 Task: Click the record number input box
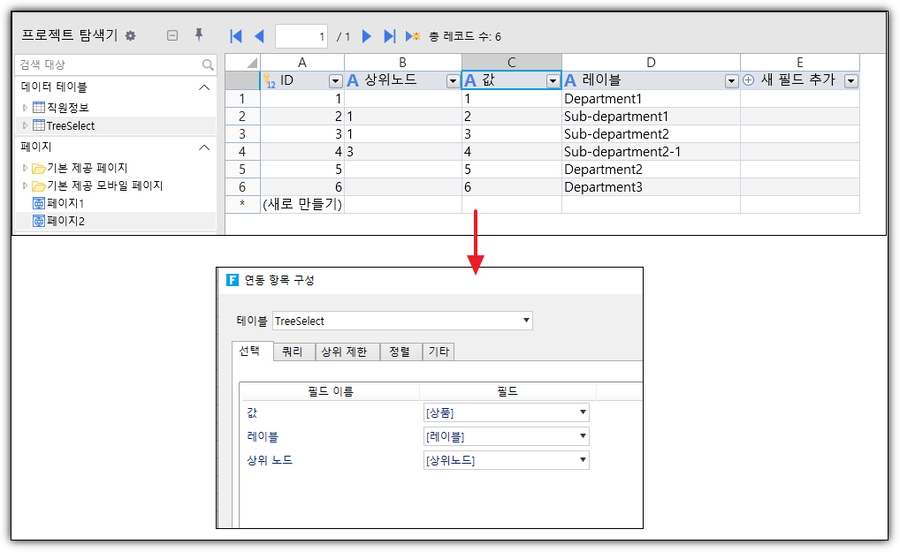[x=301, y=37]
